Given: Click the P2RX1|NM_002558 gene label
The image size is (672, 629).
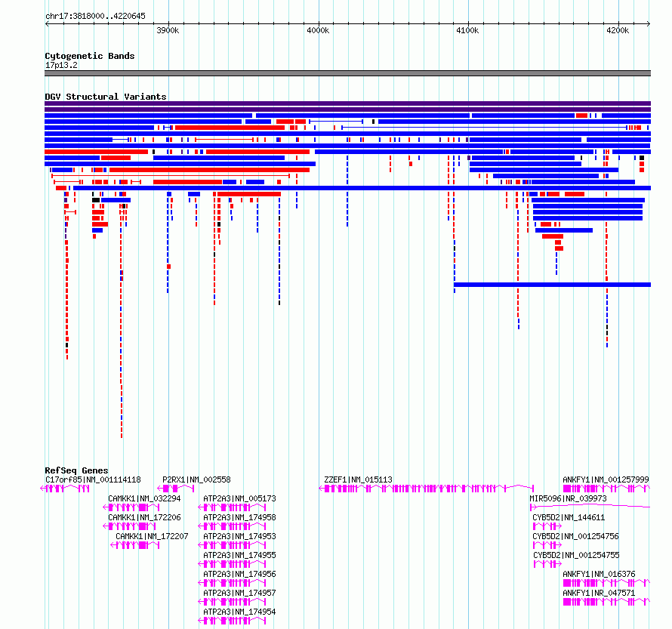Looking at the screenshot, I should click(x=196, y=479).
